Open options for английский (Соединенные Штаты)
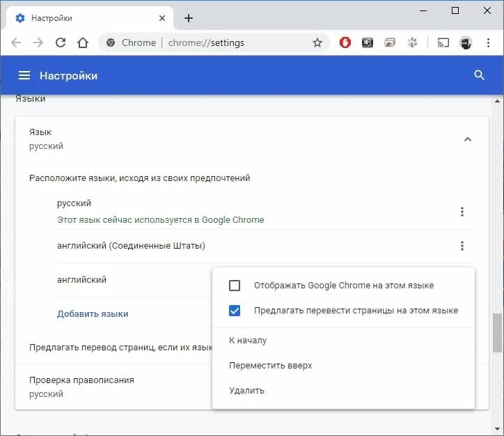504x436 pixels. pos(462,246)
